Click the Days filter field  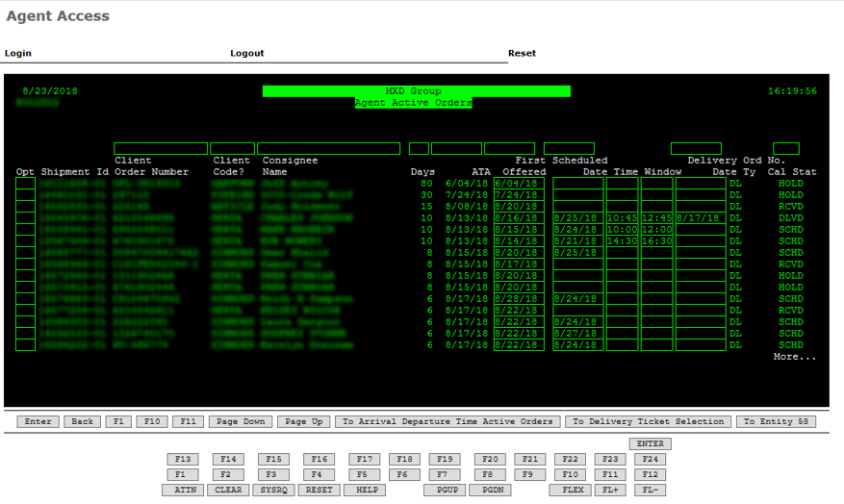tap(419, 149)
